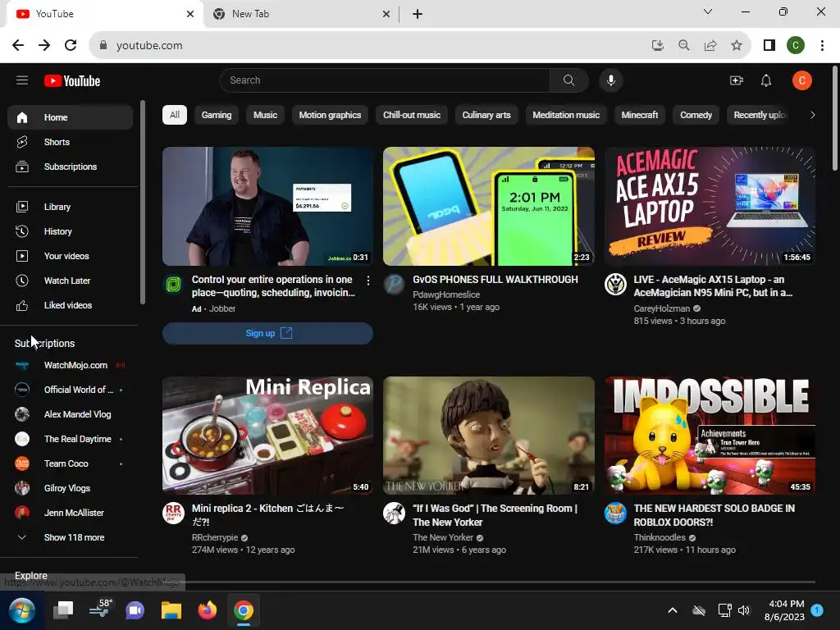Click in the YouTube search field
The image size is (840, 630).
point(385,80)
